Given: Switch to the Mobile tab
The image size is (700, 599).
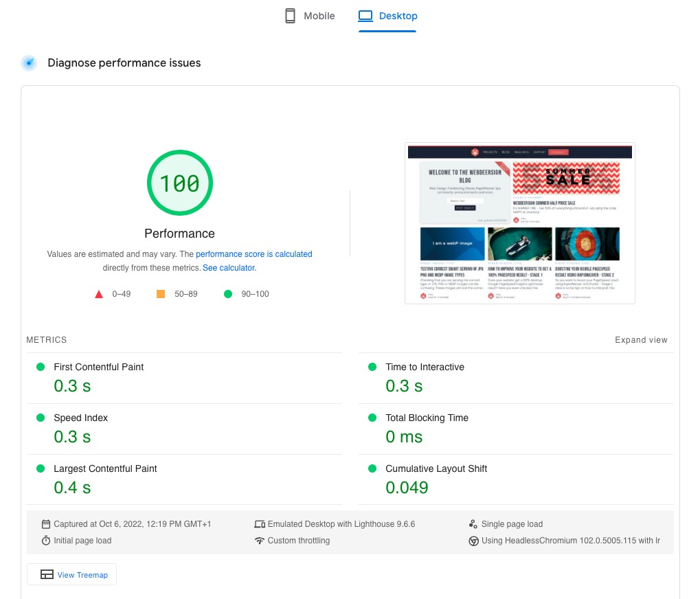Looking at the screenshot, I should 310,16.
